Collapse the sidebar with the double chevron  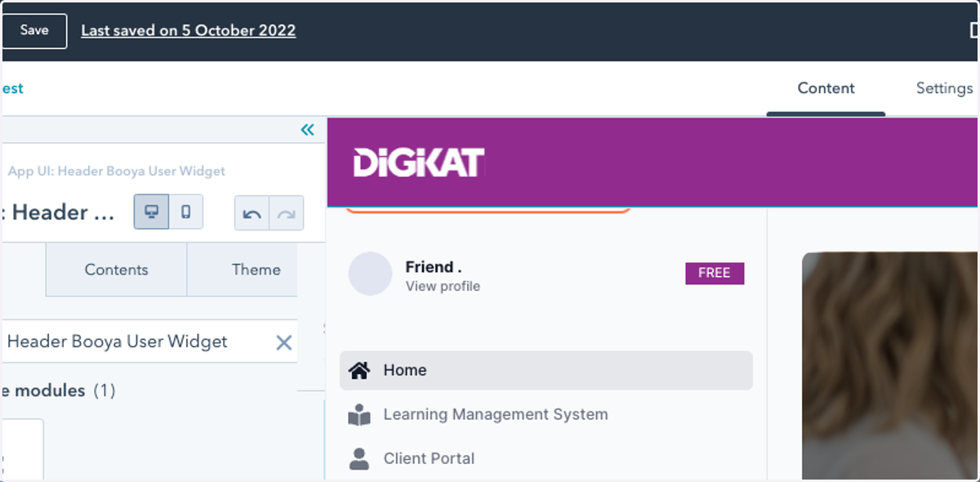(307, 130)
